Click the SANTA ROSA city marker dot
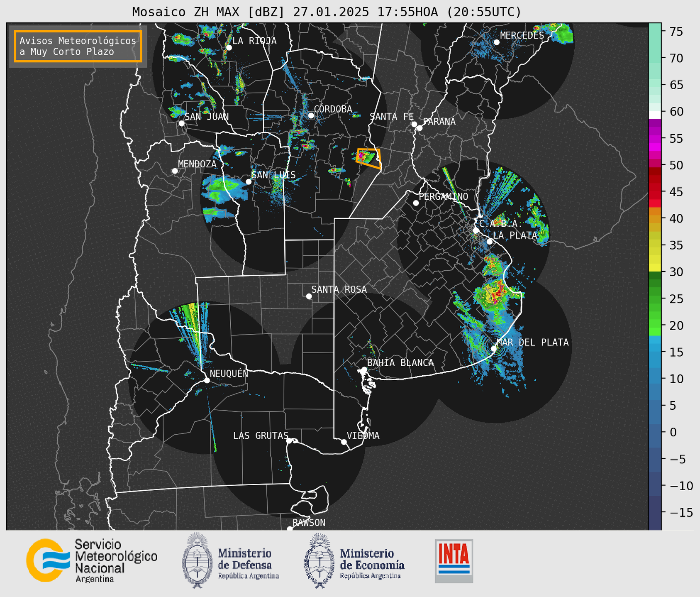The width and height of the screenshot is (700, 597). [x=309, y=296]
